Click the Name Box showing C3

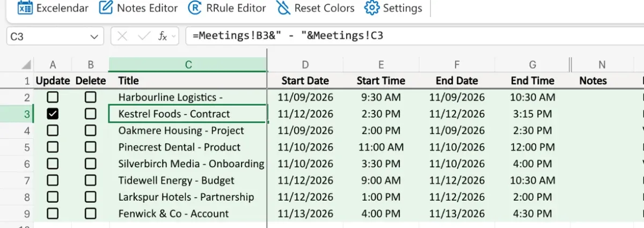55,37
